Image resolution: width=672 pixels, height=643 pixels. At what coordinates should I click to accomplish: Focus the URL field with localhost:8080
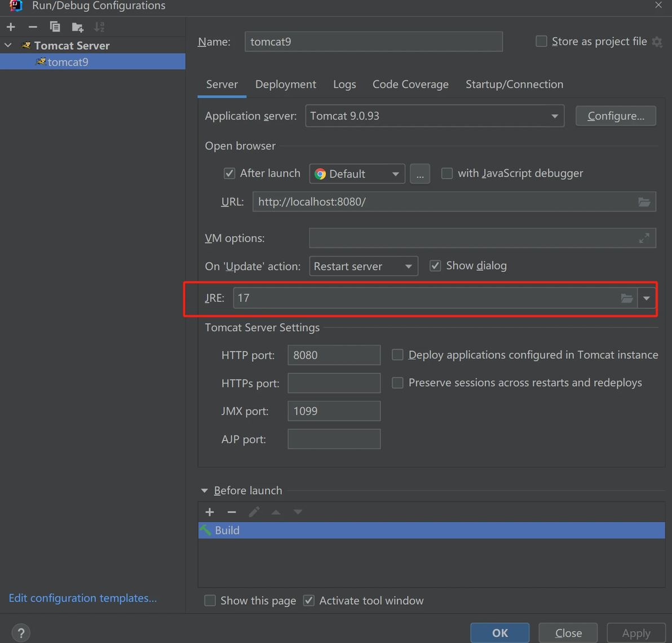pos(454,202)
